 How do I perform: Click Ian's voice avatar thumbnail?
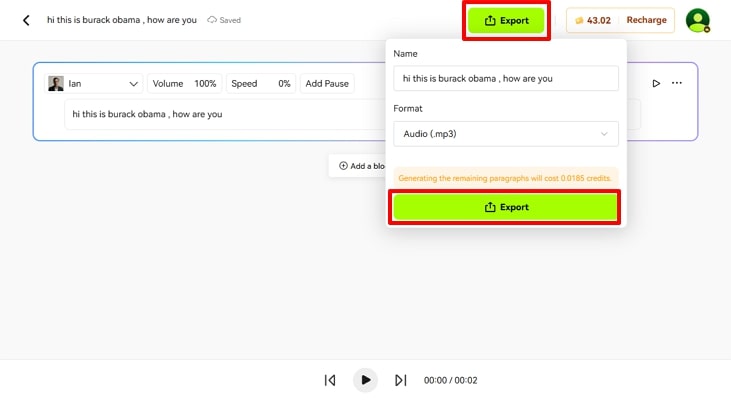click(56, 83)
